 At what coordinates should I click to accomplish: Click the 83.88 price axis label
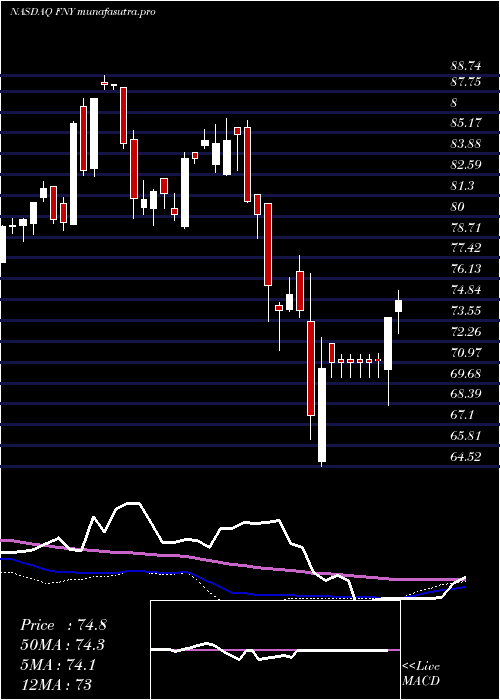[x=466, y=144]
